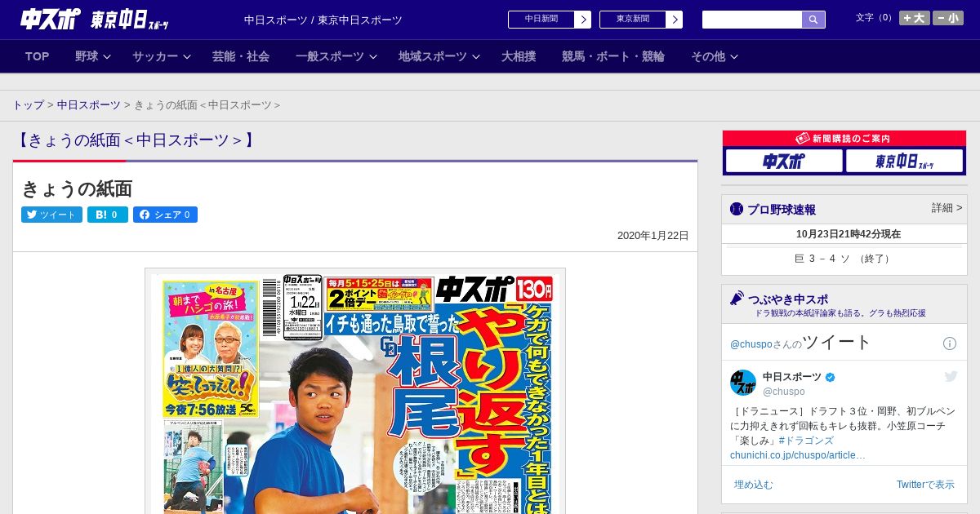Open the 中日新聞 link button
Screen dimensions: 980x514
coord(550,20)
